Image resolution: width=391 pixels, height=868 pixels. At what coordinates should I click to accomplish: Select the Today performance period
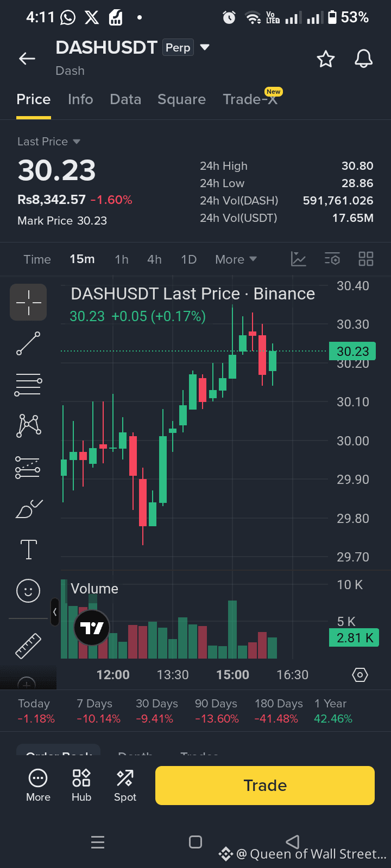tap(36, 711)
